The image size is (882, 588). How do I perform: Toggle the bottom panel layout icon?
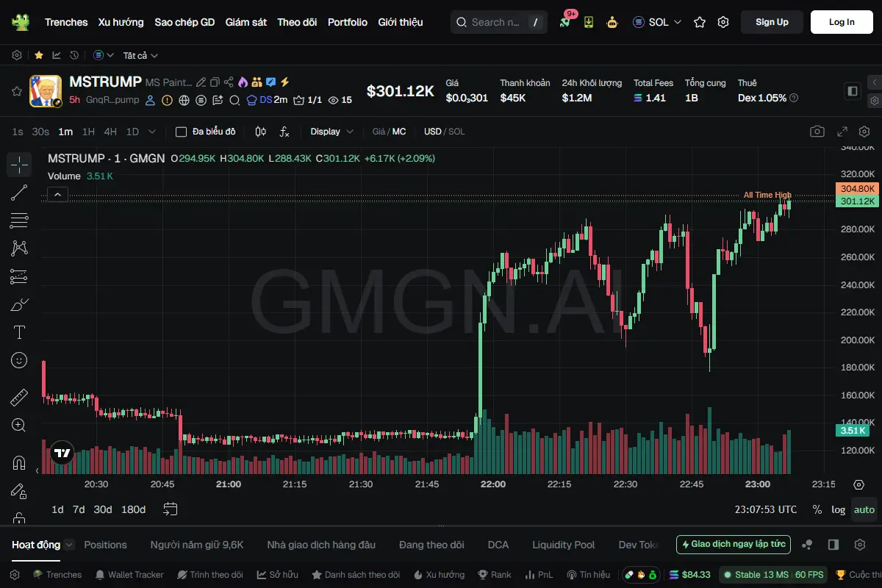click(x=833, y=545)
